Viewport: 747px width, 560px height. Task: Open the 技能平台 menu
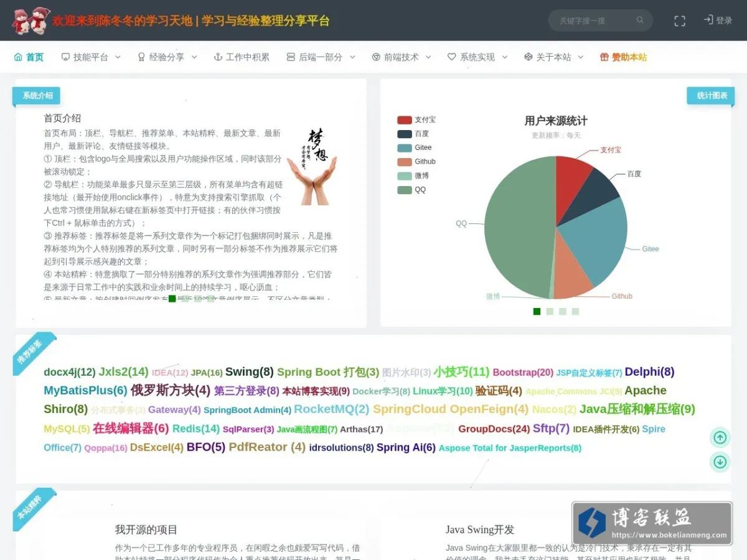coord(91,57)
